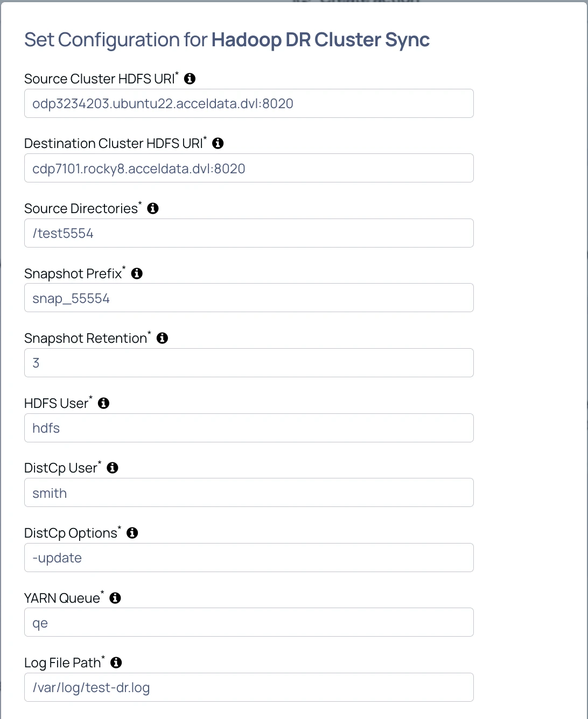Focus the Snapshot Retention input box
The width and height of the screenshot is (588, 719).
[249, 363]
